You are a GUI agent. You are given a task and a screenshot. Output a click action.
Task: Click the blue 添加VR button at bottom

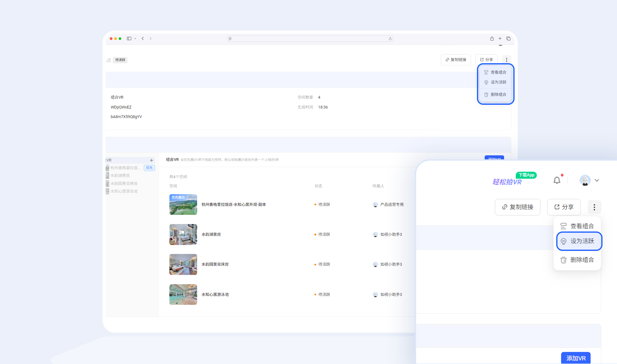click(576, 358)
